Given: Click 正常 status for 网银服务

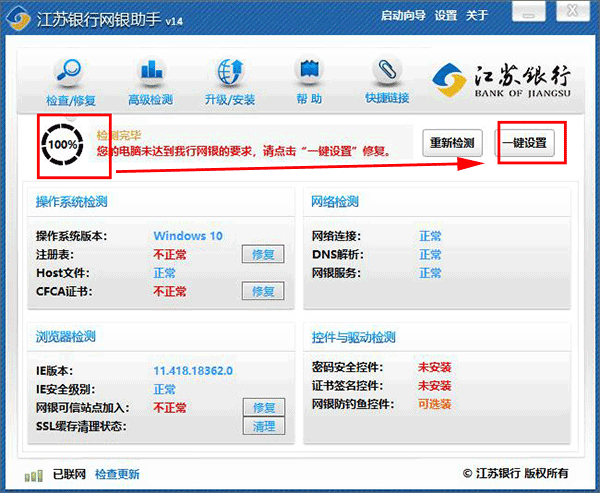Looking at the screenshot, I should [x=430, y=273].
